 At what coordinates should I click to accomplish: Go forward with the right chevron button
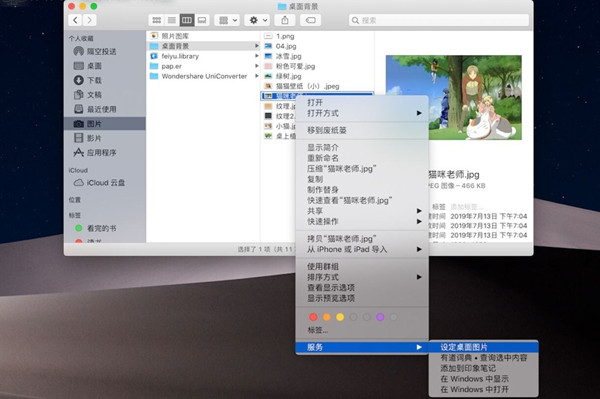tap(90, 20)
